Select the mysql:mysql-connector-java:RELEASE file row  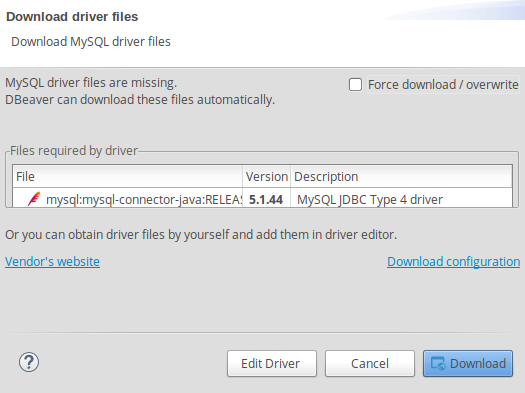[x=262, y=200]
